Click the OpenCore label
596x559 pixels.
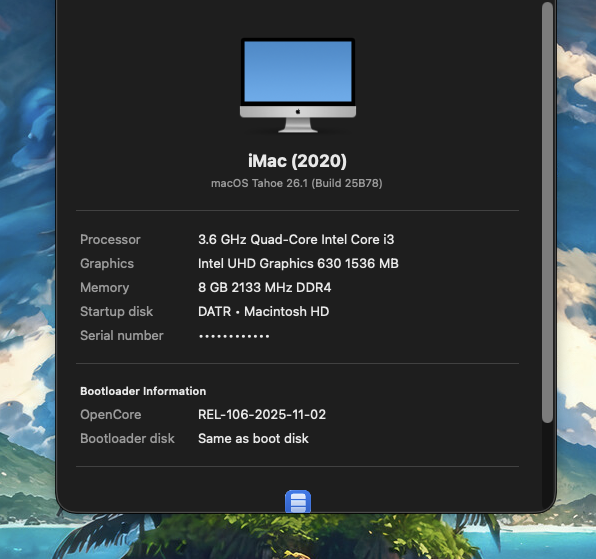tap(111, 414)
